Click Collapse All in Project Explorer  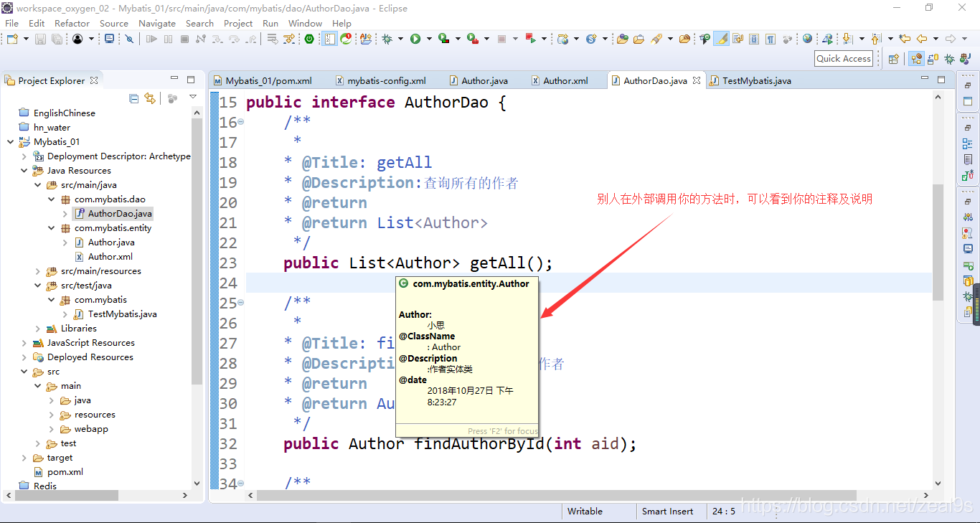pyautogui.click(x=133, y=98)
